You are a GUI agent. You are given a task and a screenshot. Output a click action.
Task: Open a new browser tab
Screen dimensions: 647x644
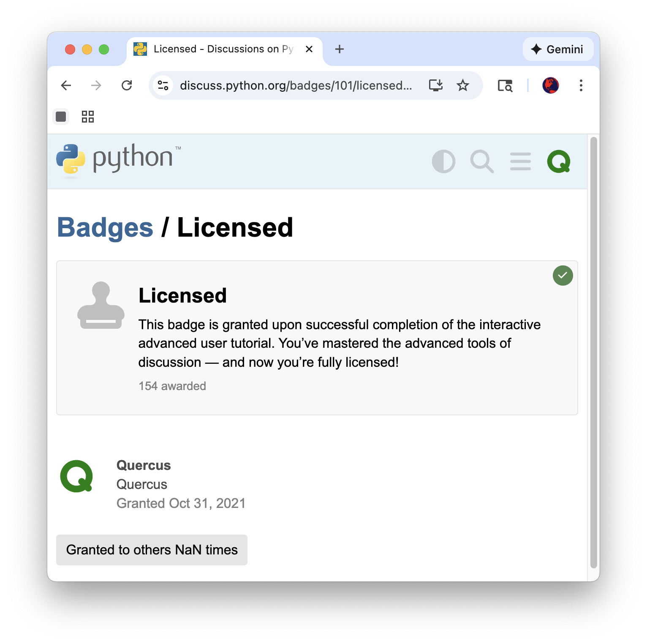coord(339,49)
